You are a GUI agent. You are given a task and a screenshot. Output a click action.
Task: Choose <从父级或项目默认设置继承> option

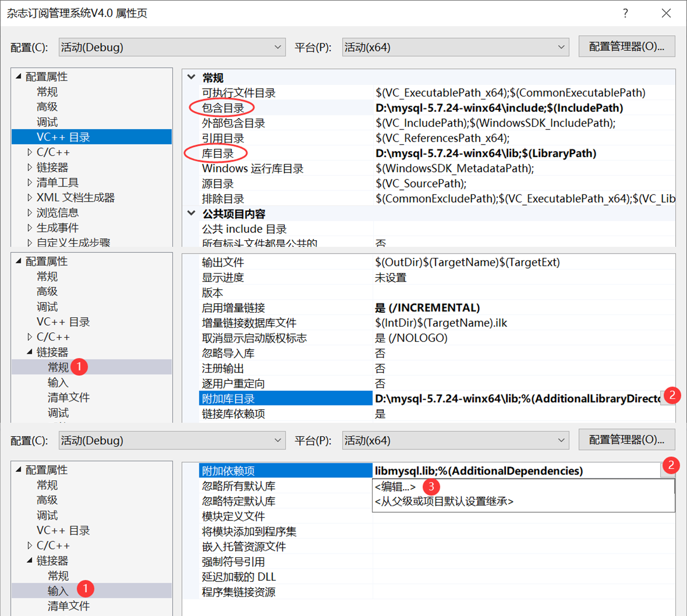(444, 502)
